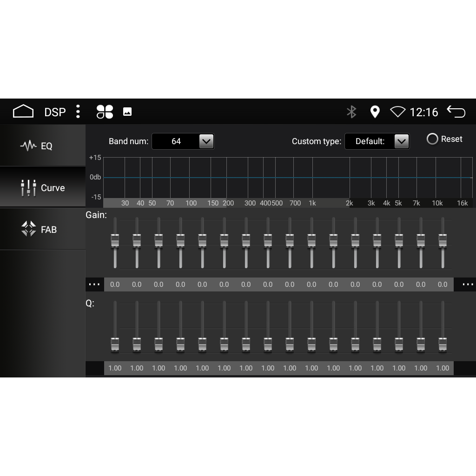Screen dimensions: 476x476
Task: Expand the Band num dropdown arrow
Action: click(206, 141)
